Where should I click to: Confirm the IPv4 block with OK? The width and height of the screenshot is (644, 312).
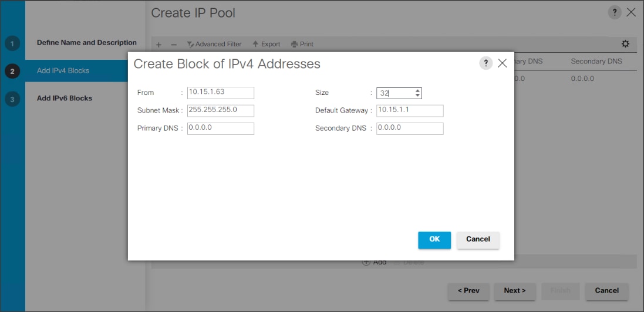point(434,240)
